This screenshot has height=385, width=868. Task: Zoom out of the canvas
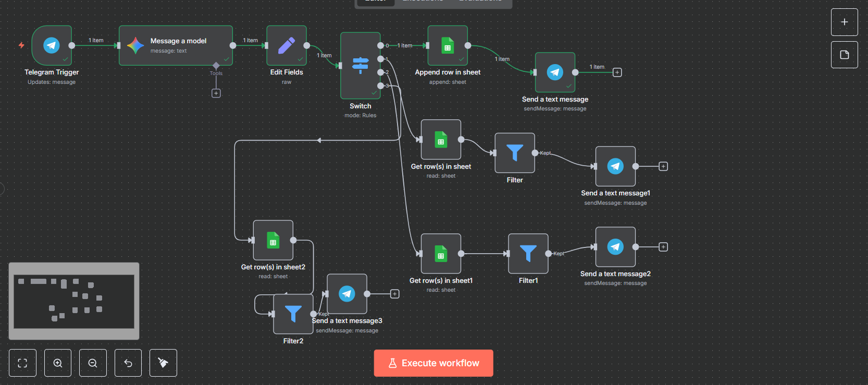[93, 363]
